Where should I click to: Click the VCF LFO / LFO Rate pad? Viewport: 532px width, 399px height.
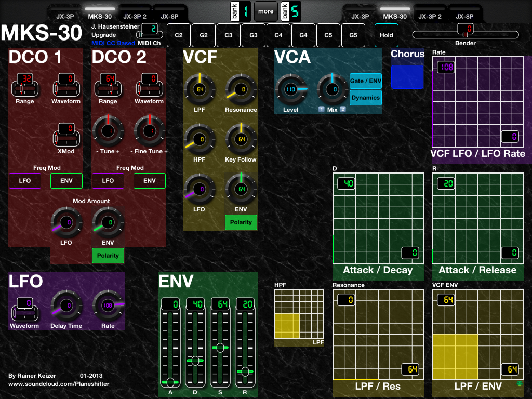pos(478,102)
